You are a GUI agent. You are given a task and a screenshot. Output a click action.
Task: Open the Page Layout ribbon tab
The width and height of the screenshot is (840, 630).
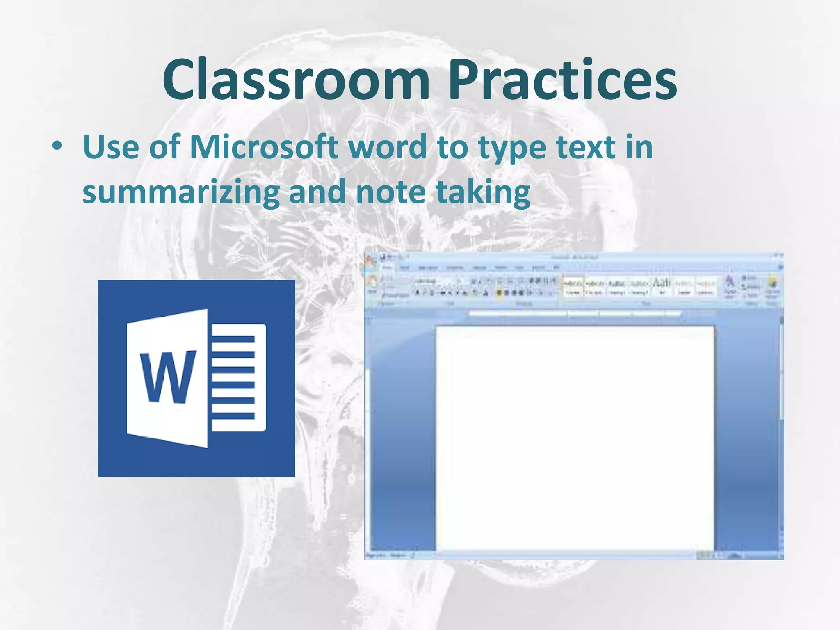(428, 268)
